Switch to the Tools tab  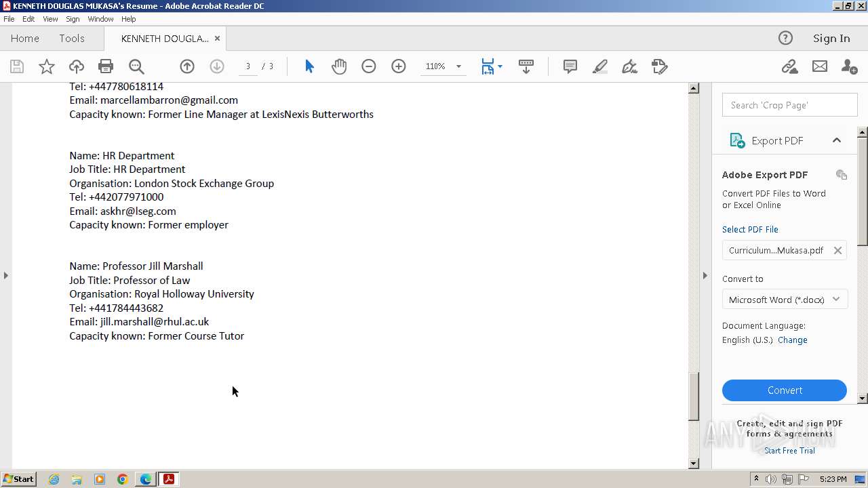pos(72,39)
